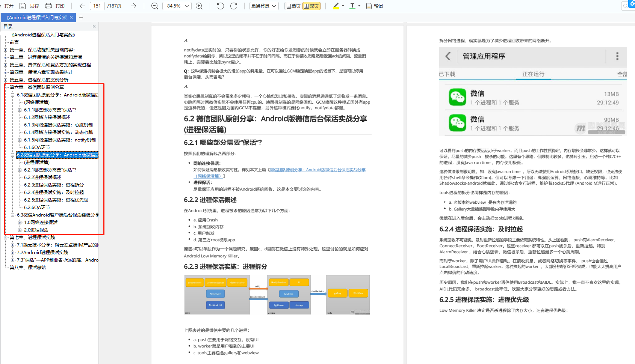Open the 更换背景 background dropdown
The image size is (635, 364).
tap(264, 6)
